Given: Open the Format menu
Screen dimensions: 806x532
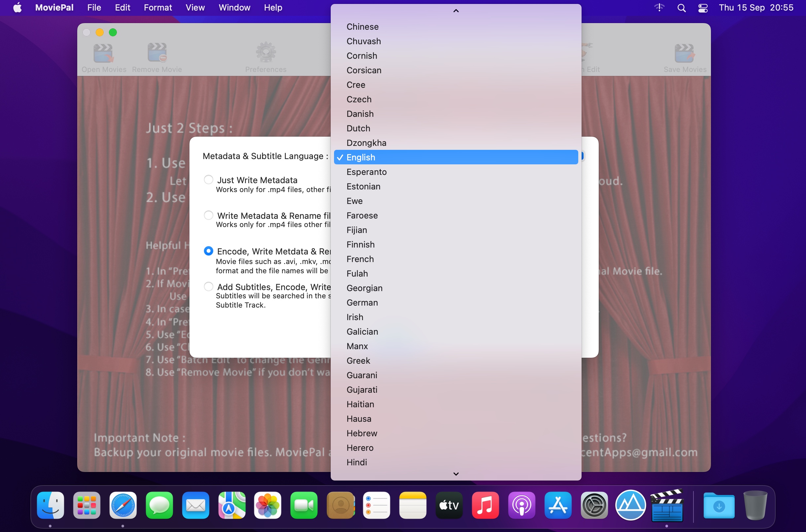Looking at the screenshot, I should coord(158,8).
